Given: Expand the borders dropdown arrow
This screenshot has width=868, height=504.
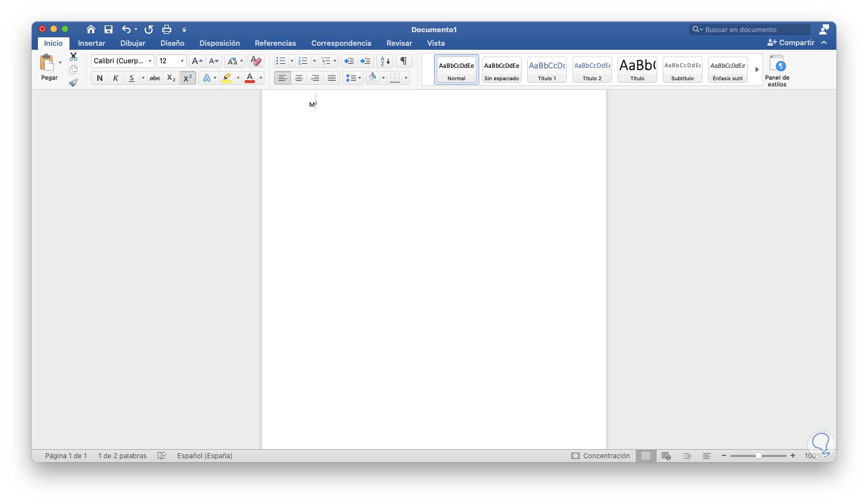Looking at the screenshot, I should pyautogui.click(x=406, y=78).
